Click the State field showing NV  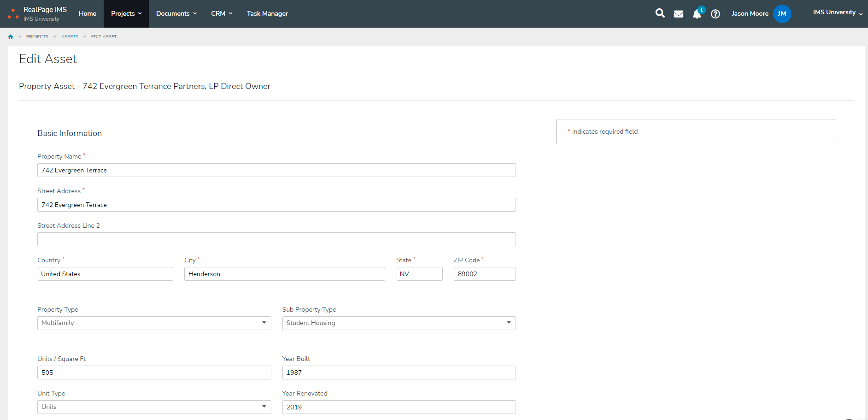419,274
